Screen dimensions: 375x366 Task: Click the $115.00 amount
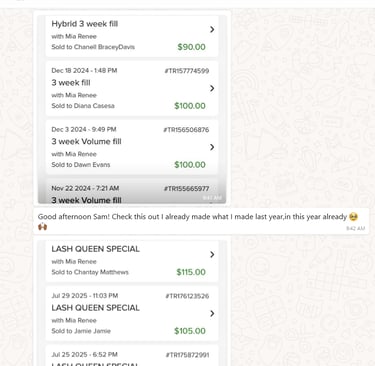[191, 272]
